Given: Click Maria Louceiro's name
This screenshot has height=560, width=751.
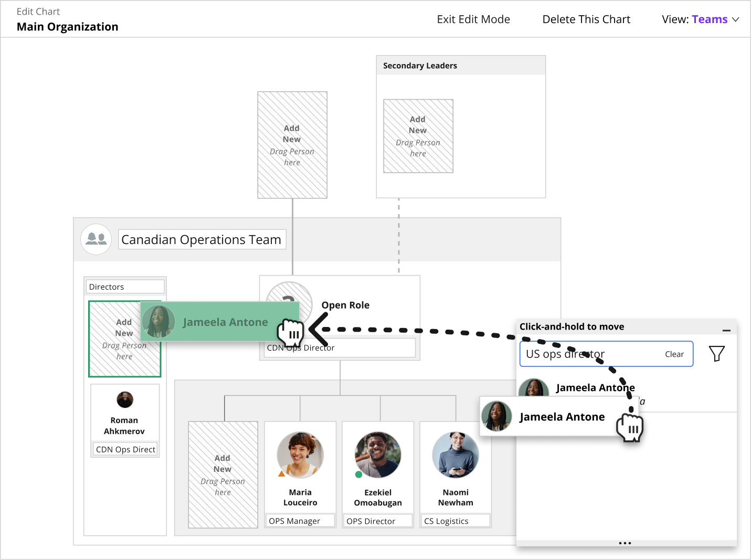Looking at the screenshot, I should 300,497.
